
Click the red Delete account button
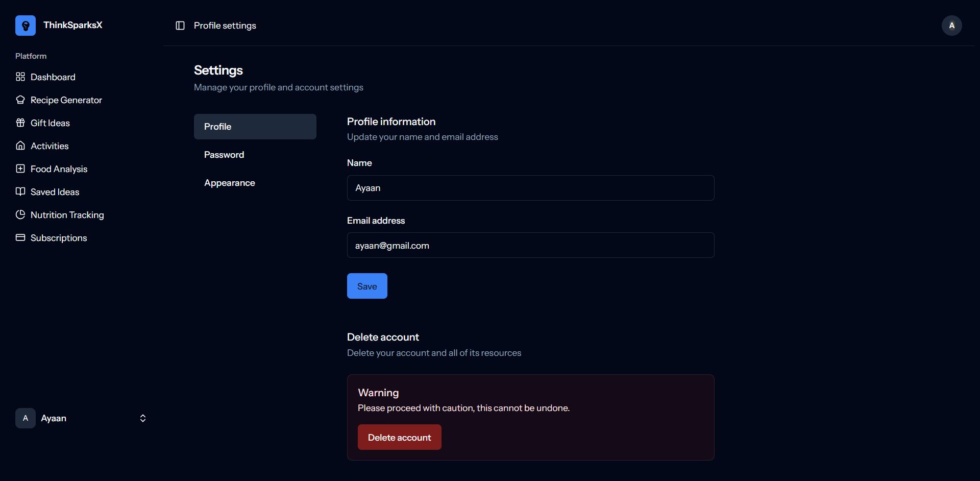(x=399, y=437)
